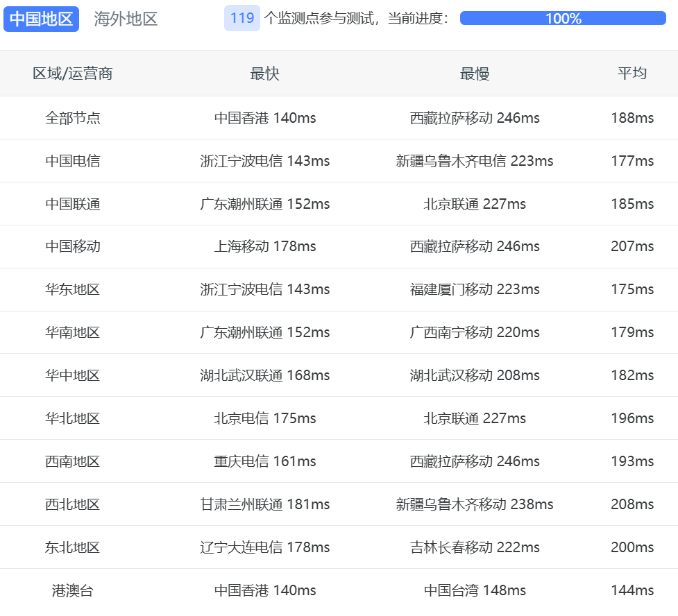This screenshot has width=678, height=616.
Task: Click 中国台湾 148ms slowest entry
Action: tap(475, 590)
